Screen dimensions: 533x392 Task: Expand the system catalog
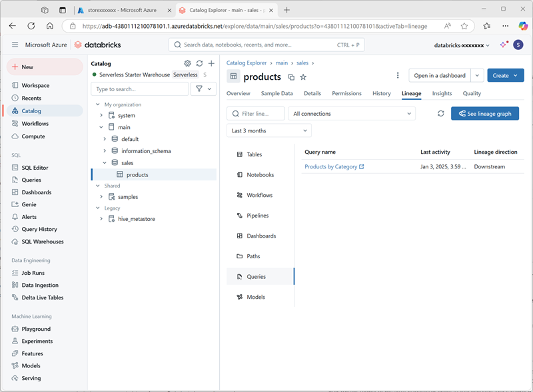click(x=101, y=116)
